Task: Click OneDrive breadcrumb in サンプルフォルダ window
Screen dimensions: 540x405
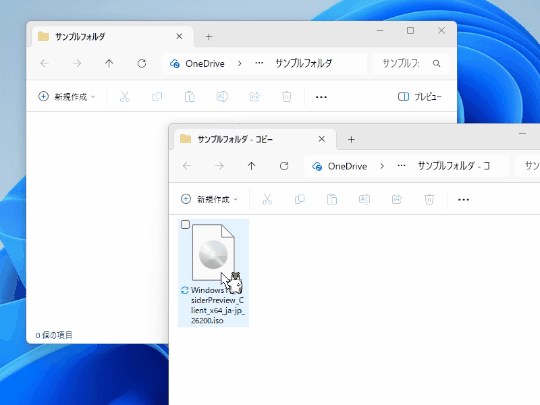Action: click(205, 63)
